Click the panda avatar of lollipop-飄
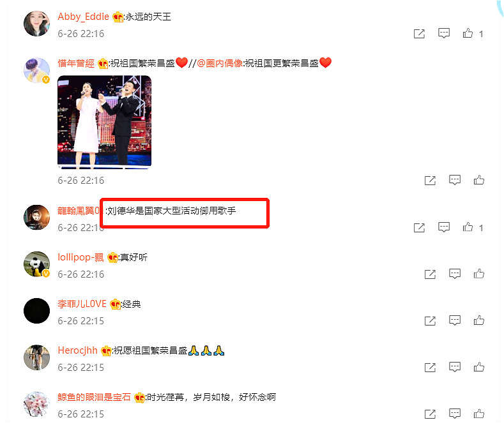Screen dimensions: 504x427 36,264
